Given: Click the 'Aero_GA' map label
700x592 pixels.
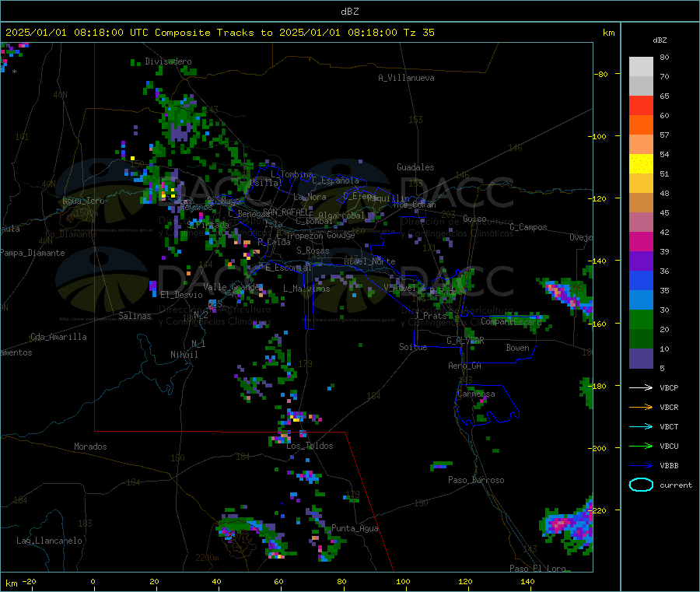Looking at the screenshot, I should (x=465, y=365).
